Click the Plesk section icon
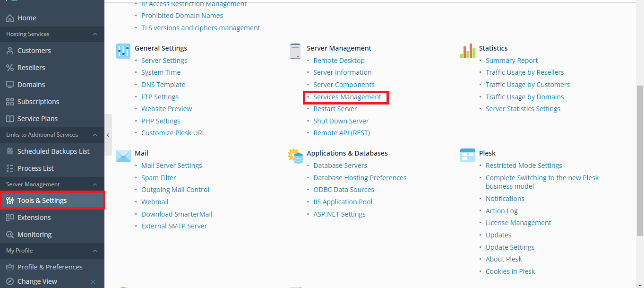Image resolution: width=644 pixels, height=288 pixels. pos(468,155)
